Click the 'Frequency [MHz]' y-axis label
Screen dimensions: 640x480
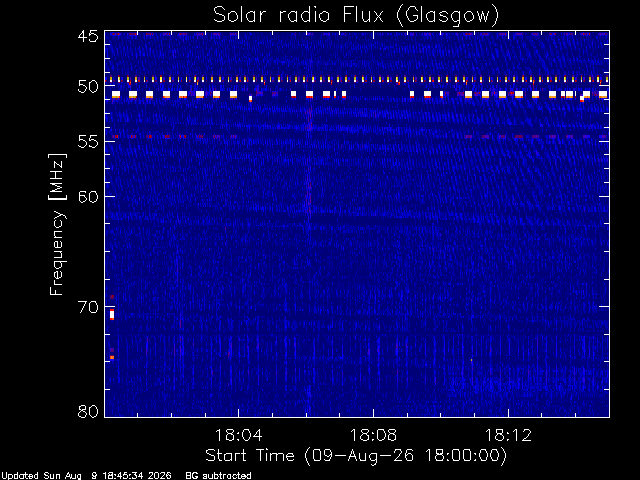tap(57, 224)
